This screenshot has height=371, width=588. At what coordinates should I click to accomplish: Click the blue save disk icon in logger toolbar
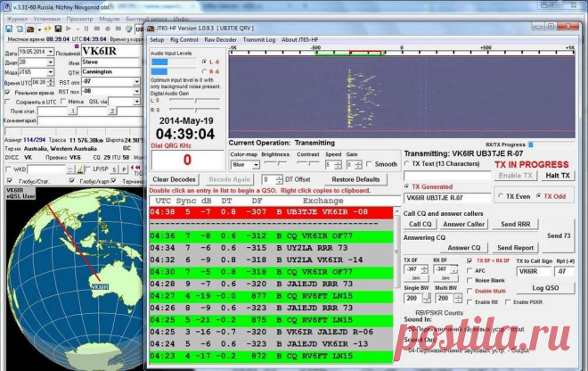click(x=9, y=29)
